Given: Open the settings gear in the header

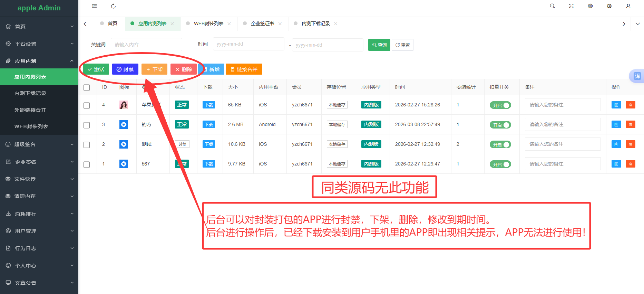Looking at the screenshot, I should click(609, 6).
